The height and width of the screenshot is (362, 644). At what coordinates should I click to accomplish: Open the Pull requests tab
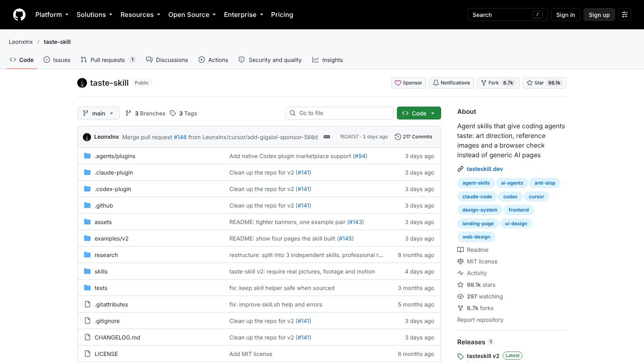[108, 60]
